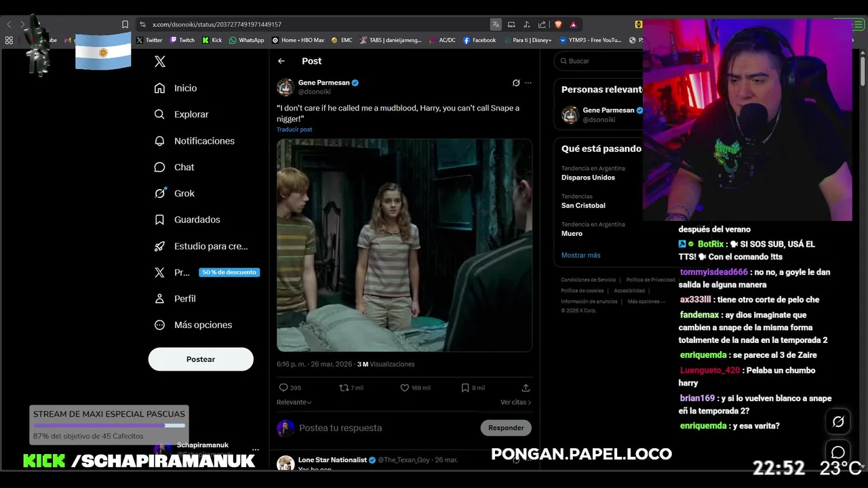This screenshot has width=868, height=488.
Task: Open the Explorar section
Action: tap(181, 115)
